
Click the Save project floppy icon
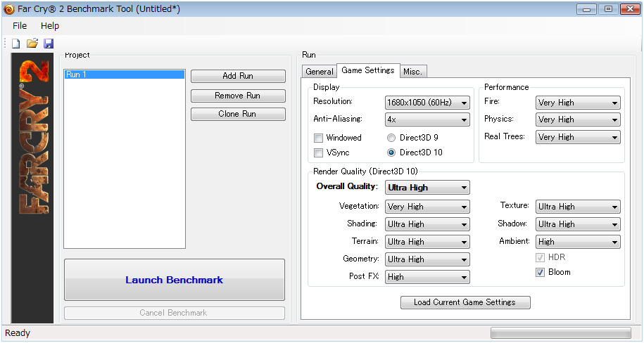(49, 44)
